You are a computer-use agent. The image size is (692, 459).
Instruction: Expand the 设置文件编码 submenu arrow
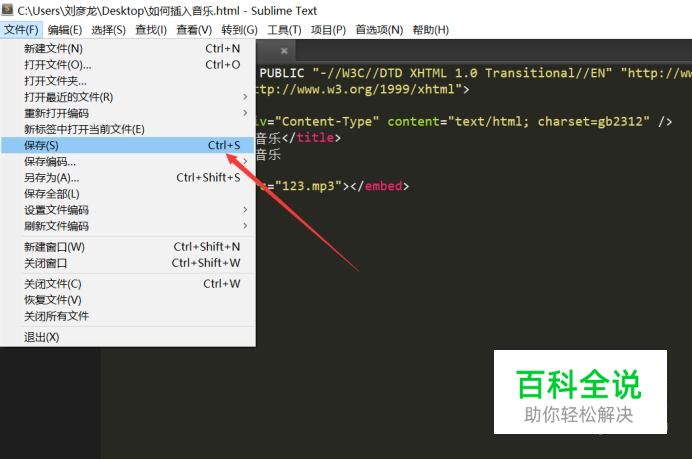click(x=245, y=210)
